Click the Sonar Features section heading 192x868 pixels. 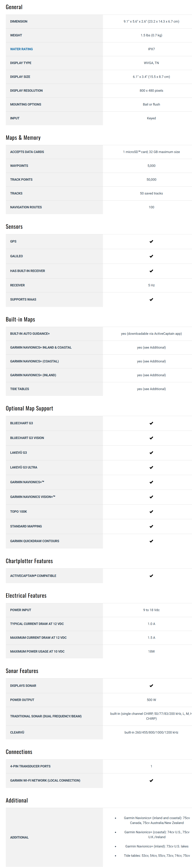[22, 671]
